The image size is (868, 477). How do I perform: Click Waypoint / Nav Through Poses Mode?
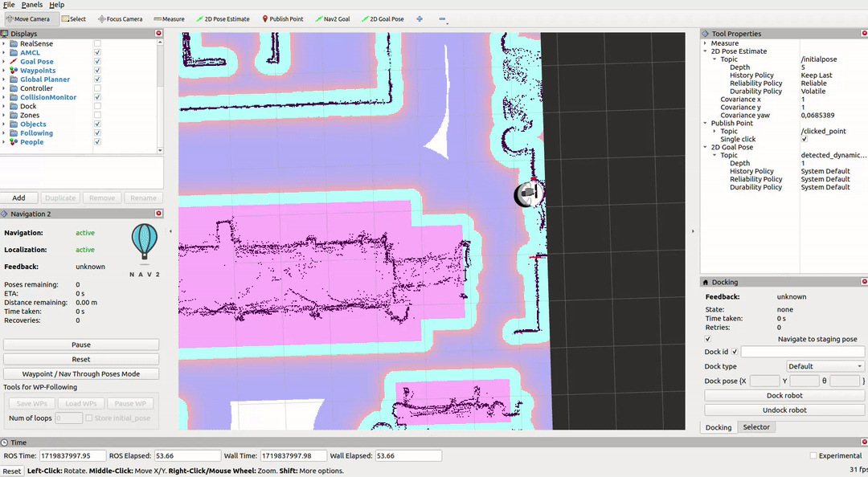click(x=81, y=374)
